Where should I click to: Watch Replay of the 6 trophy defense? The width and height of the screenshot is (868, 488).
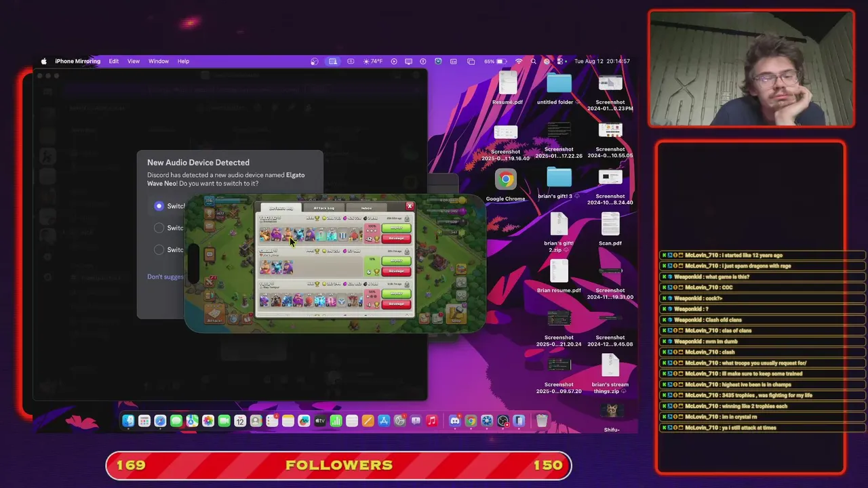[396, 261]
